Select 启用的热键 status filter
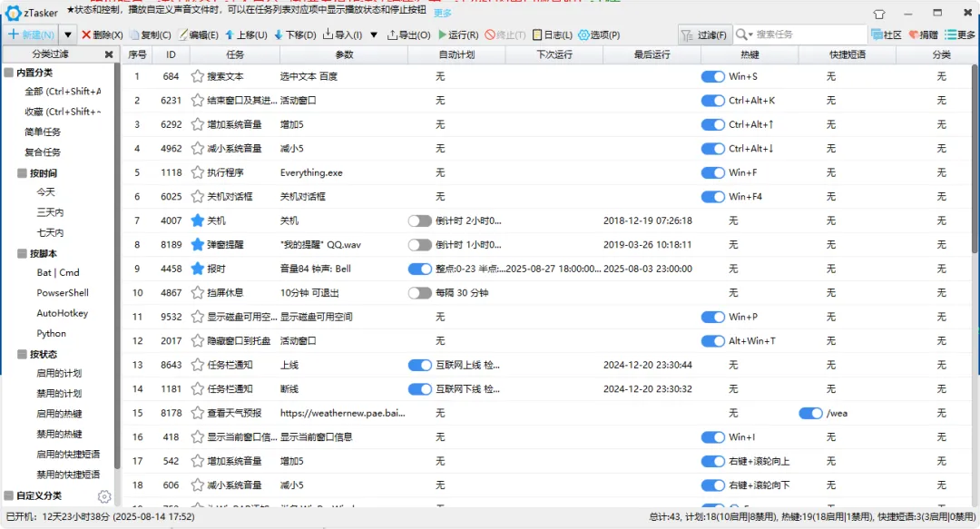 (59, 414)
